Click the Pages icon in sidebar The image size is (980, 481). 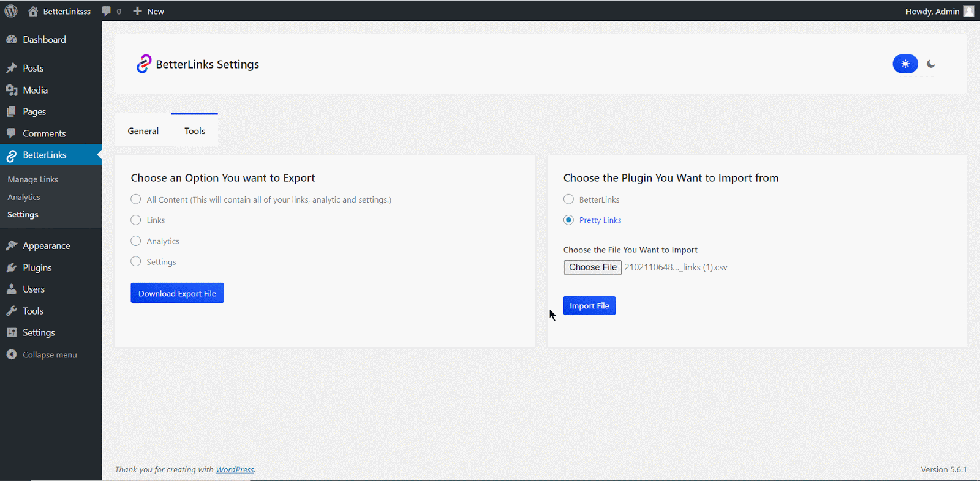(x=12, y=111)
